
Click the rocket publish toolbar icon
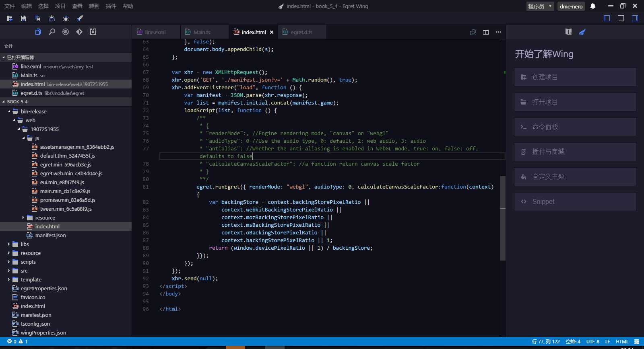click(80, 18)
